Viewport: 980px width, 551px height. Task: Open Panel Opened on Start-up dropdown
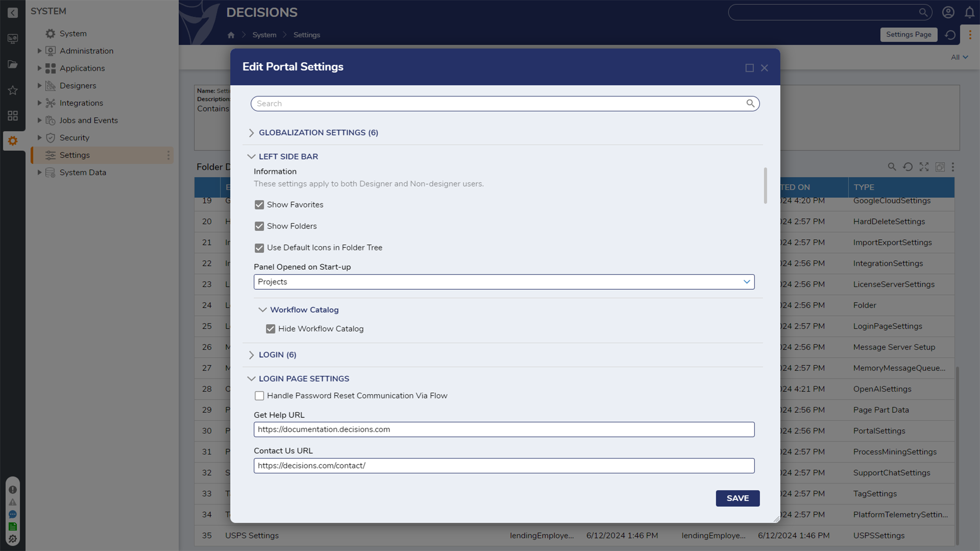coord(746,282)
